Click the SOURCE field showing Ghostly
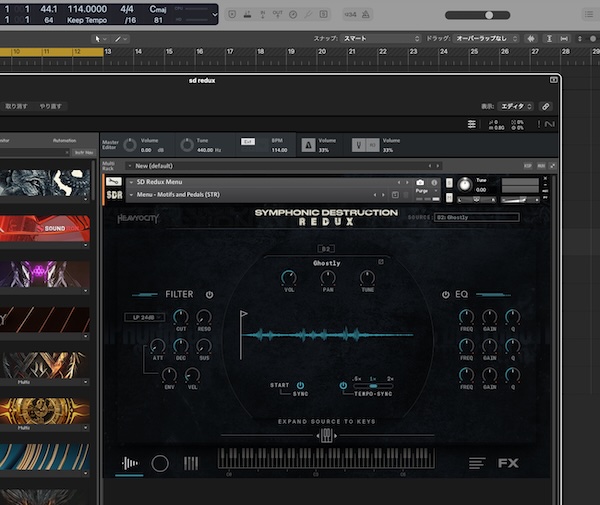The width and height of the screenshot is (600, 505). pos(476,217)
